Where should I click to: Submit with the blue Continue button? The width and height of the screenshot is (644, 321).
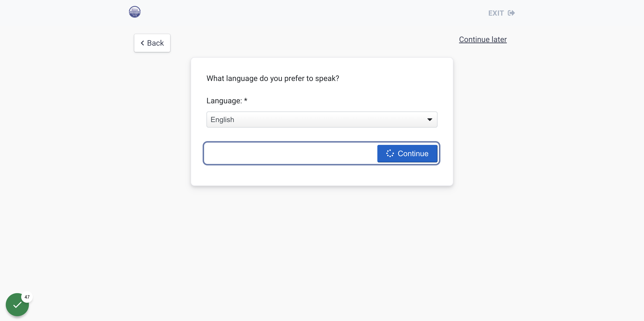(407, 153)
